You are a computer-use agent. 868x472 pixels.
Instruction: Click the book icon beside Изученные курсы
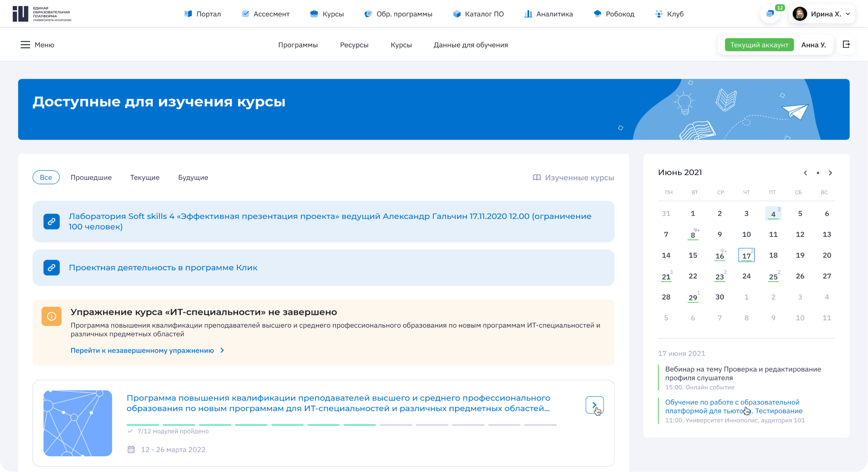tap(537, 177)
